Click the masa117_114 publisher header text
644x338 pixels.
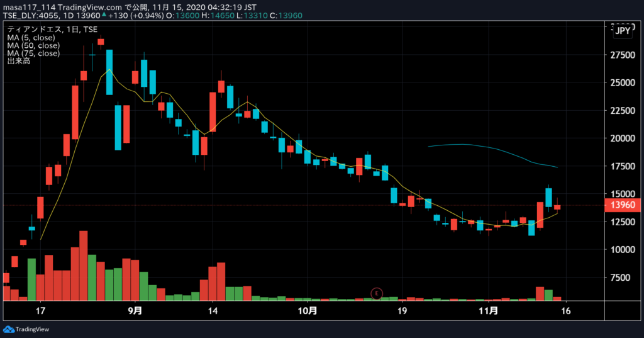[x=29, y=8]
